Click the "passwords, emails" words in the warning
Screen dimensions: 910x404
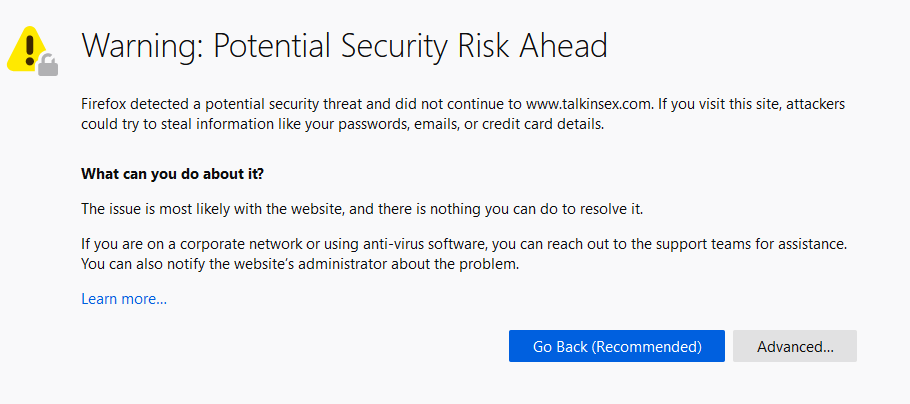pos(399,124)
